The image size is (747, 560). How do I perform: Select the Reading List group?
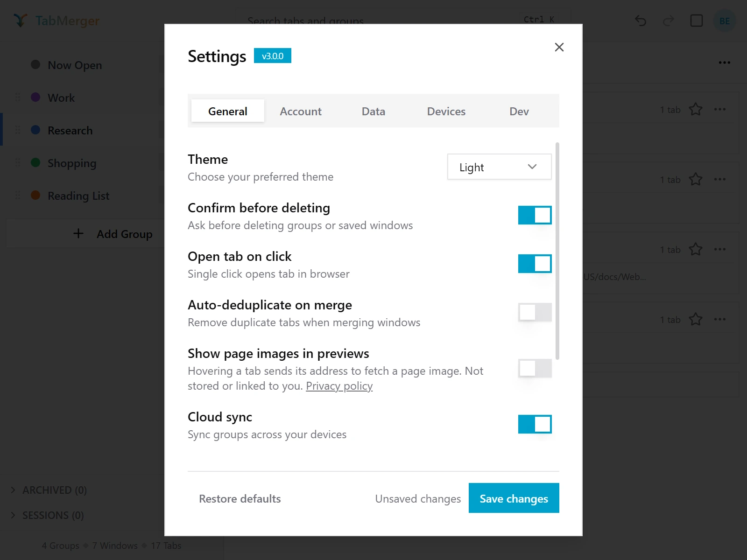click(x=78, y=196)
